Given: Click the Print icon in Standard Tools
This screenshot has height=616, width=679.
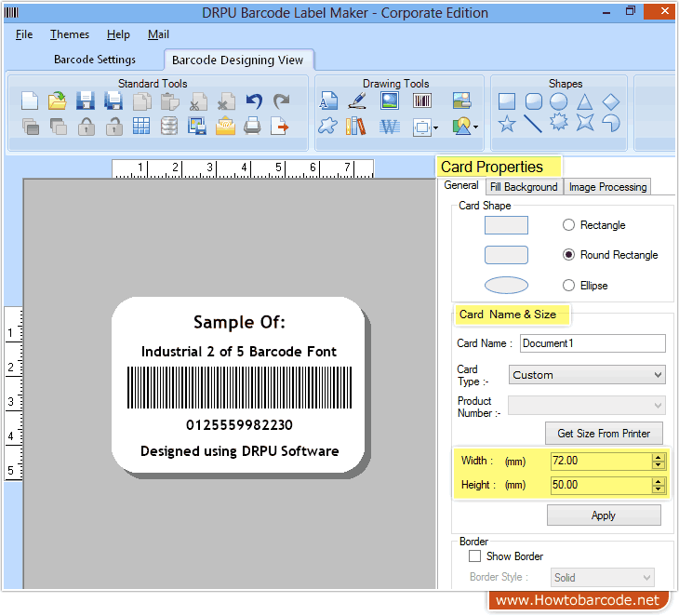Looking at the screenshot, I should (252, 126).
